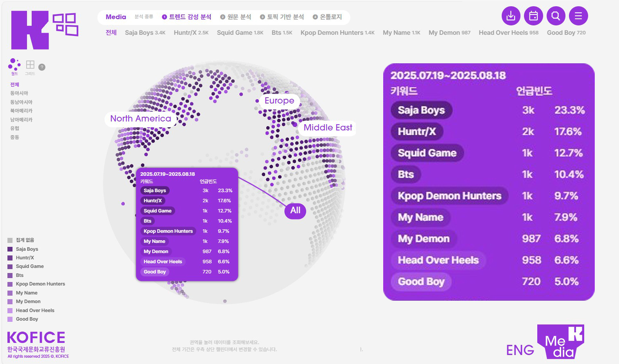The width and height of the screenshot is (619, 364).
Task: Open the calendar date picker icon
Action: [533, 16]
